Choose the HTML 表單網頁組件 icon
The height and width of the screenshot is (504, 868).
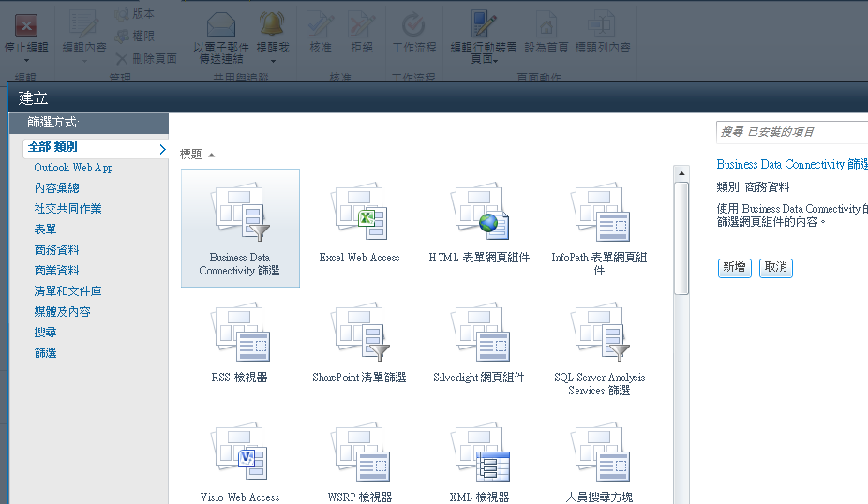pyautogui.click(x=479, y=214)
